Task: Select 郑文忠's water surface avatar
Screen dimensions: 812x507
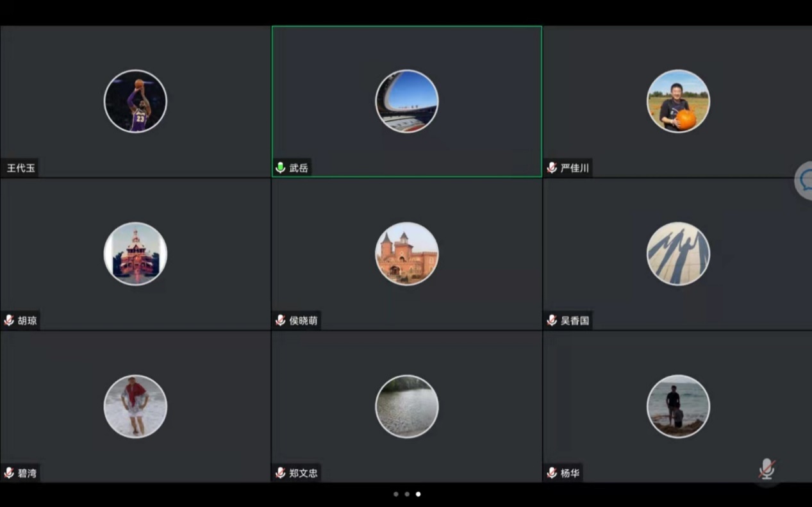Action: 407,406
